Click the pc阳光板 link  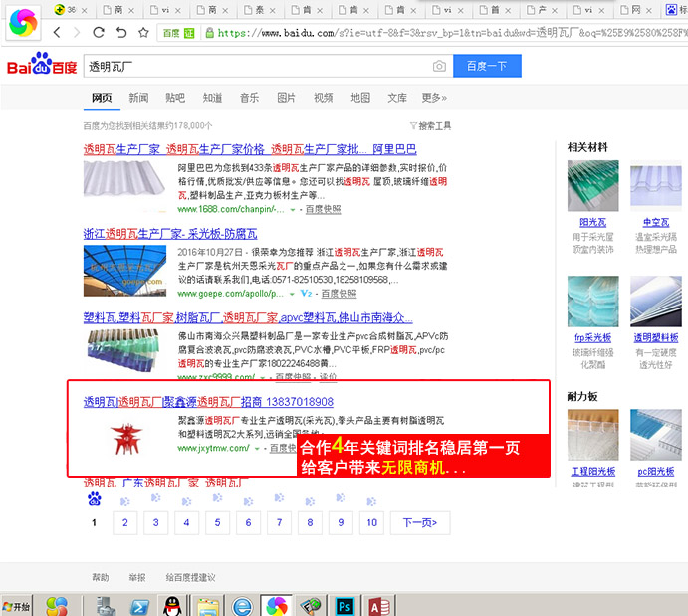click(656, 472)
